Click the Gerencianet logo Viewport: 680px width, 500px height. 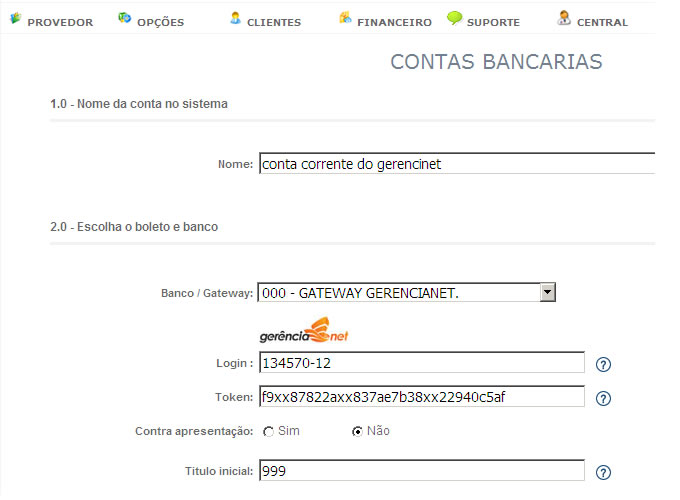304,330
